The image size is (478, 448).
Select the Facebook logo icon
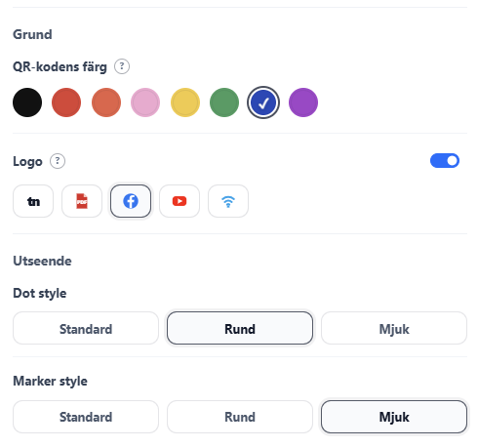pyautogui.click(x=131, y=201)
